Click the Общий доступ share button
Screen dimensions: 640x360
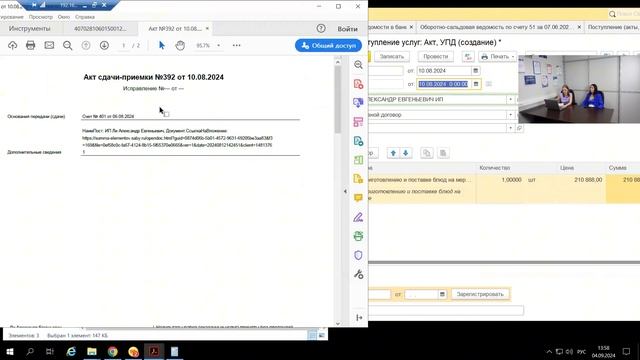coord(328,45)
